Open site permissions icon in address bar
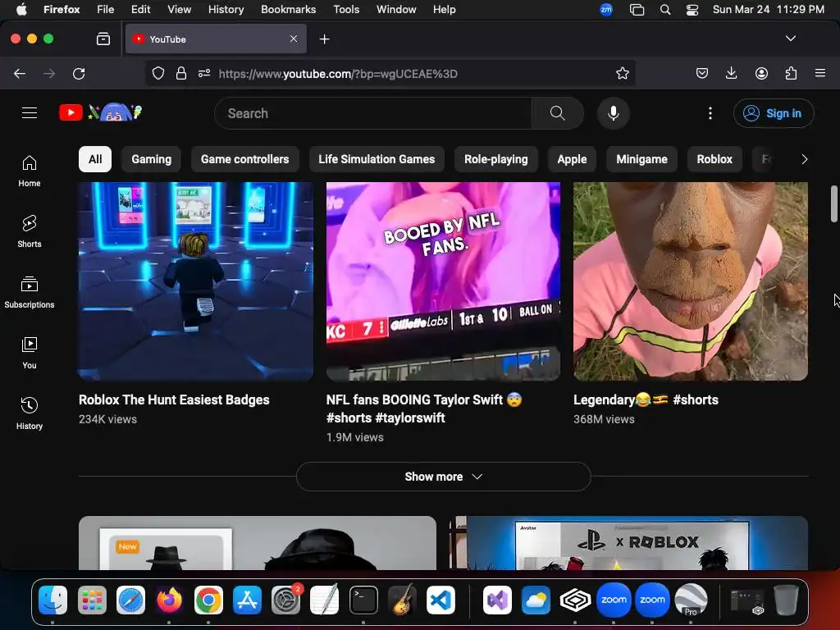Screen dimensions: 840x630 pos(204,73)
